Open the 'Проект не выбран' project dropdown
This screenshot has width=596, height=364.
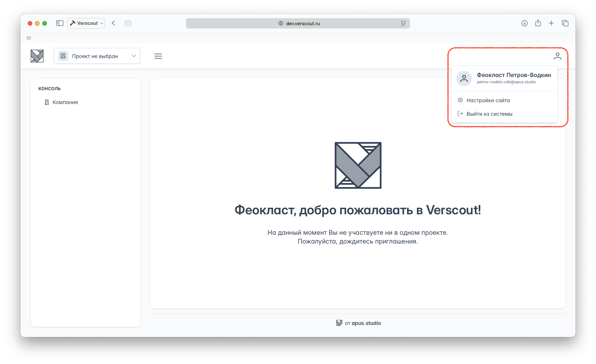coord(97,56)
